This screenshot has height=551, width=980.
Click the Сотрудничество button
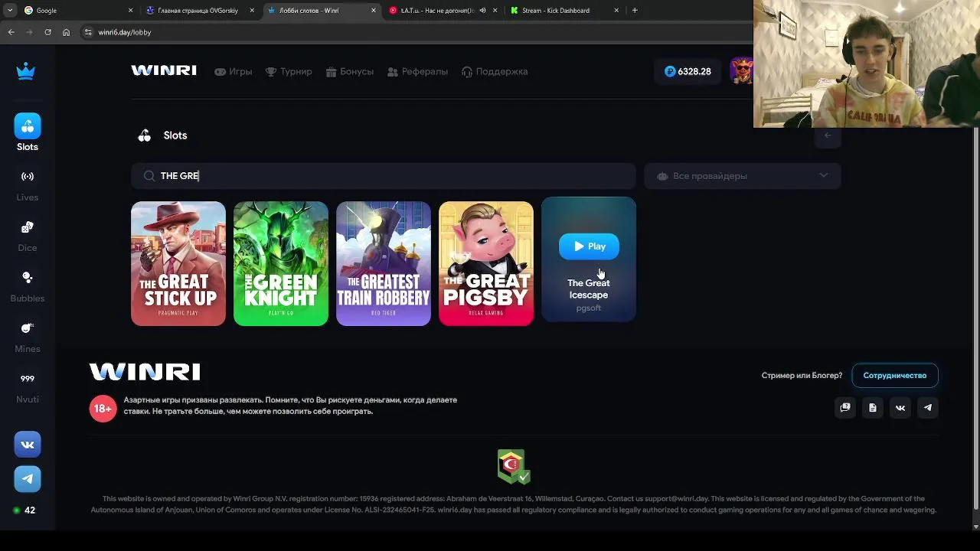[x=895, y=376]
